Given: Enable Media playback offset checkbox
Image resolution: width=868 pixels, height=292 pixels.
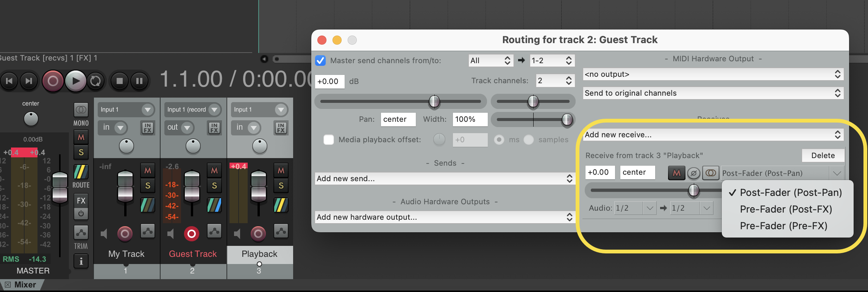Looking at the screenshot, I should (x=329, y=140).
